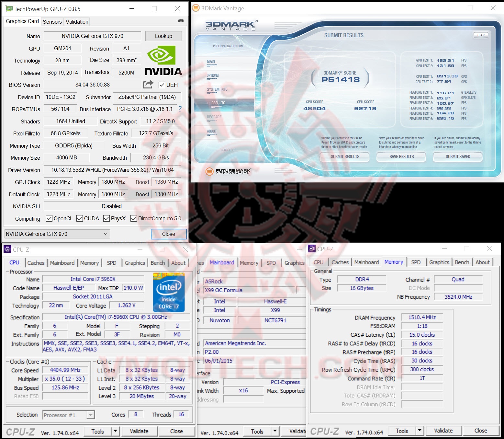Click the Memory Size value 4096 MB
The width and height of the screenshot is (504, 439).
click(x=67, y=157)
